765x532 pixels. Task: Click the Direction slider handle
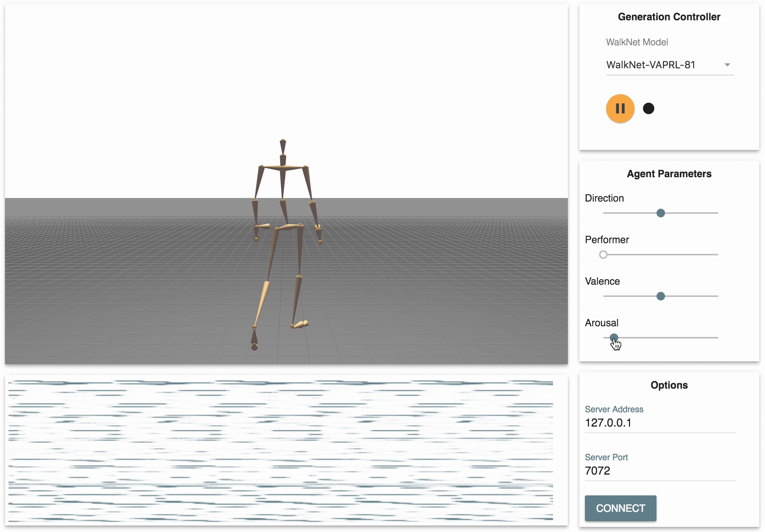pos(660,213)
